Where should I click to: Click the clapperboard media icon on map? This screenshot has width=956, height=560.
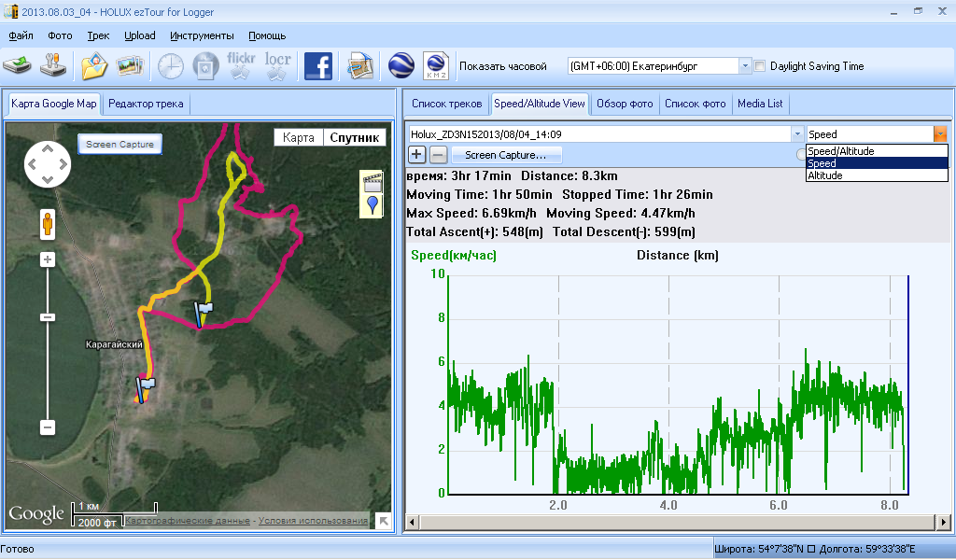(x=372, y=182)
